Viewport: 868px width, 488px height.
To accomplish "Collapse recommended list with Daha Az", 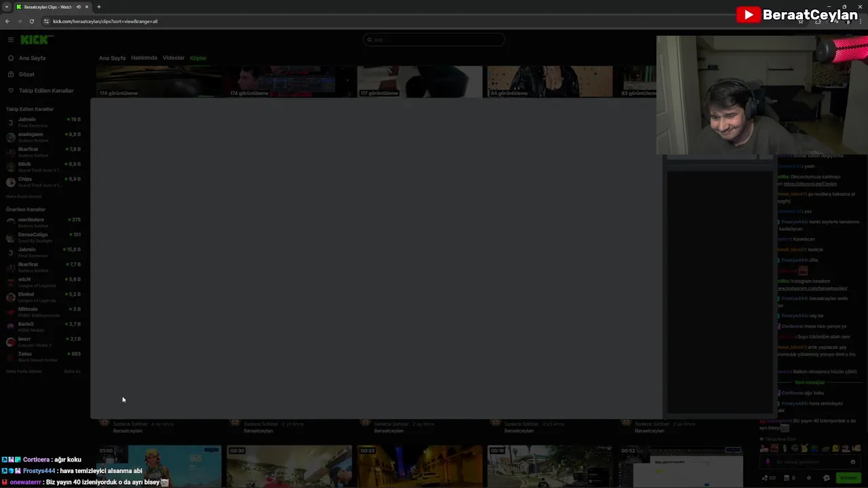I will click(x=72, y=371).
